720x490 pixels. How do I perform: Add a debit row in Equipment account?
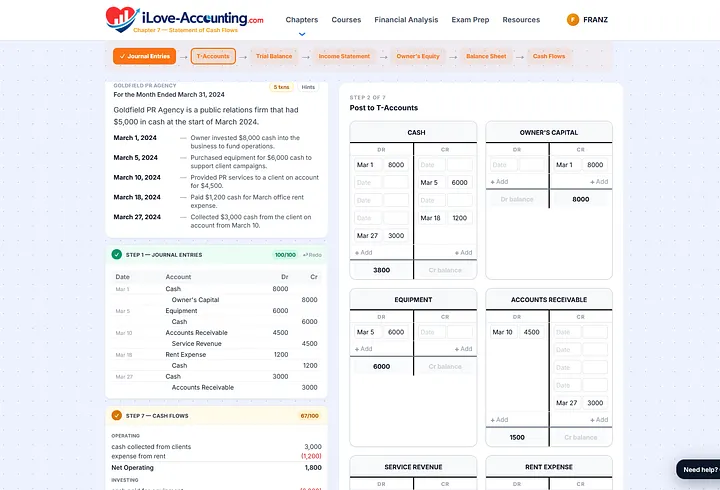tap(364, 349)
